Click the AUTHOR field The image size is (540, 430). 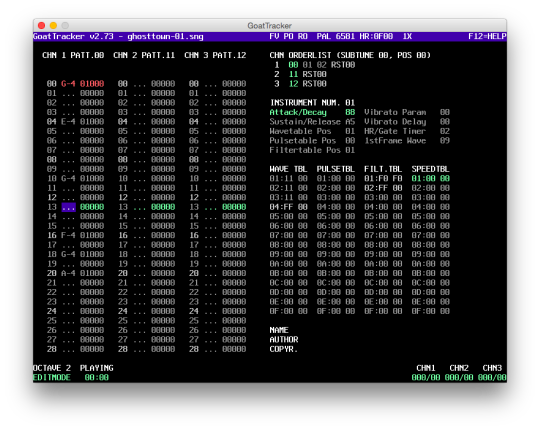pyautogui.click(x=284, y=339)
